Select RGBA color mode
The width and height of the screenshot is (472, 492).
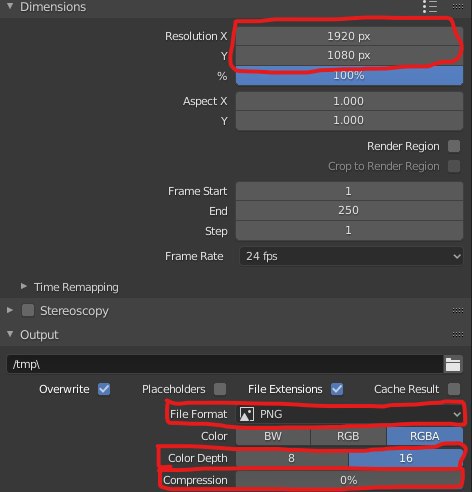pos(425,436)
